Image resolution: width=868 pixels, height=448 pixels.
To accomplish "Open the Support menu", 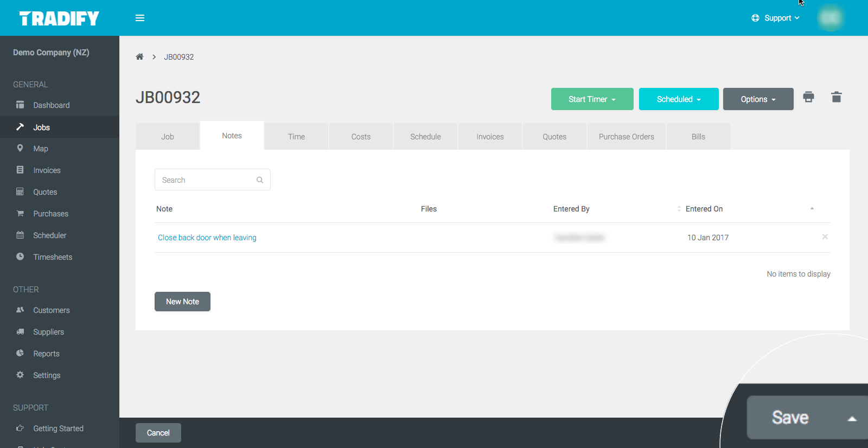I will pos(777,18).
